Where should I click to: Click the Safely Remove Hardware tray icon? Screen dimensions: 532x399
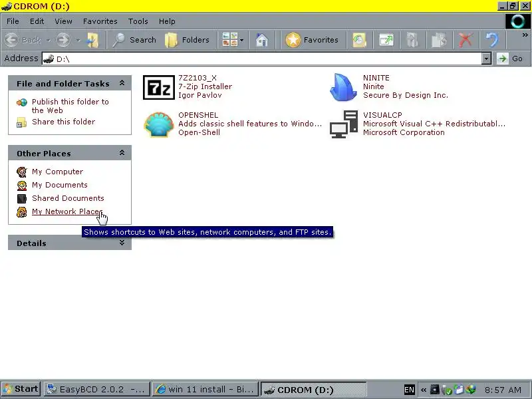point(447,390)
